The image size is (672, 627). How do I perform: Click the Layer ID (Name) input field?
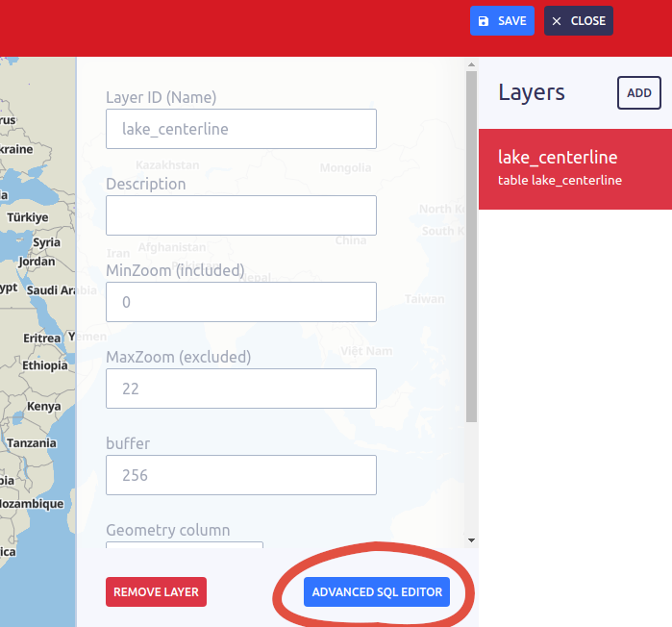(x=240, y=129)
